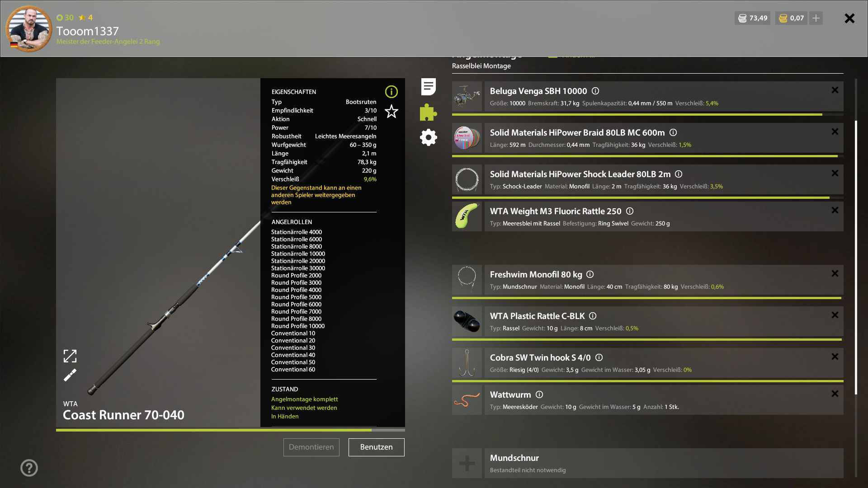This screenshot has width=868, height=488.
Task: Remove the Wattwurm bait from the rig
Action: pyautogui.click(x=835, y=394)
